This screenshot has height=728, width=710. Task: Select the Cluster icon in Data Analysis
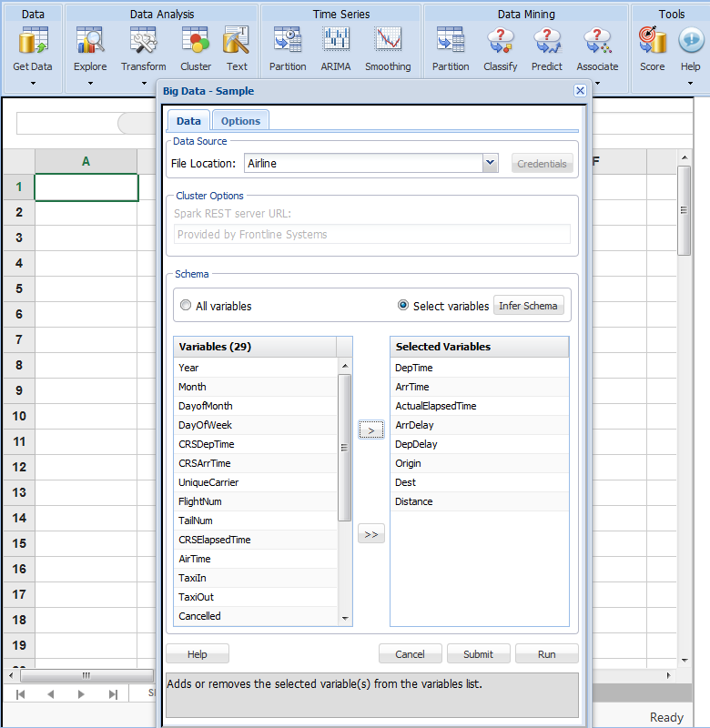point(196,40)
